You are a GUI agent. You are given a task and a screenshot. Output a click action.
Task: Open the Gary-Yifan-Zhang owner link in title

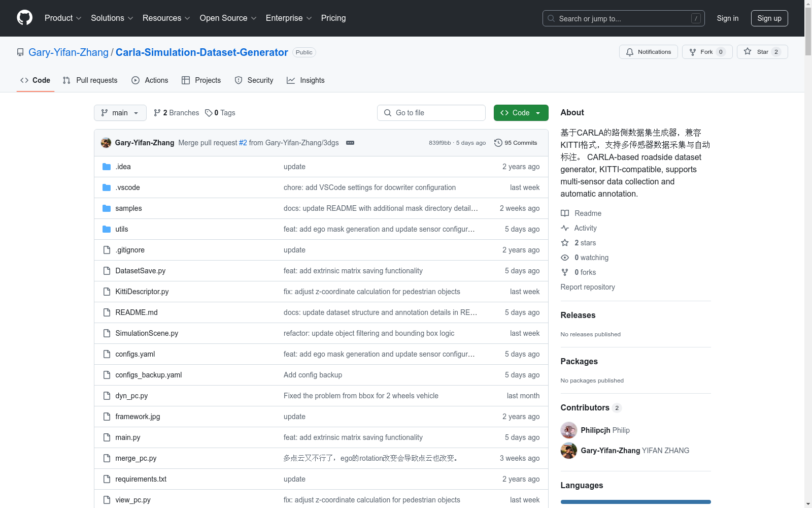click(69, 52)
